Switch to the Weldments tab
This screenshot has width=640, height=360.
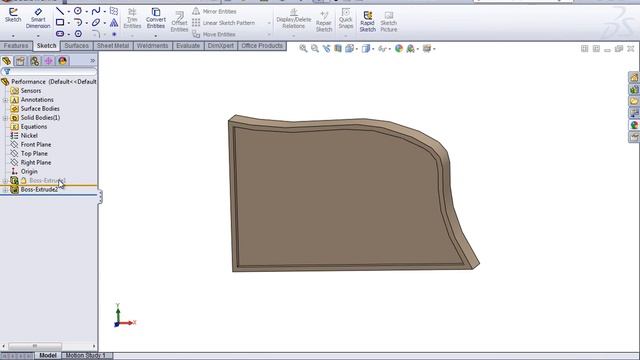pos(152,46)
